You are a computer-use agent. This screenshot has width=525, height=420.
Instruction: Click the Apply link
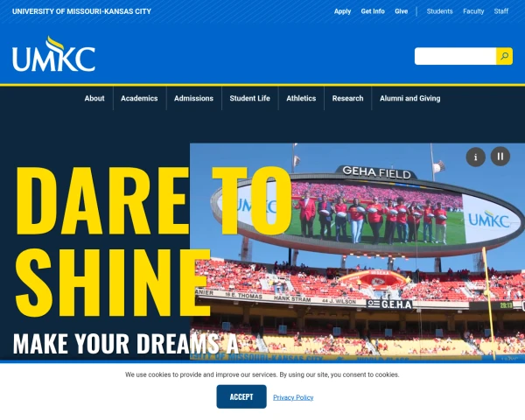pyautogui.click(x=342, y=11)
